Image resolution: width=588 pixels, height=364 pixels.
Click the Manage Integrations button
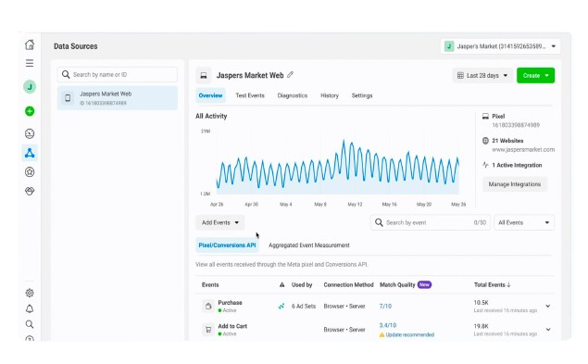coord(515,184)
